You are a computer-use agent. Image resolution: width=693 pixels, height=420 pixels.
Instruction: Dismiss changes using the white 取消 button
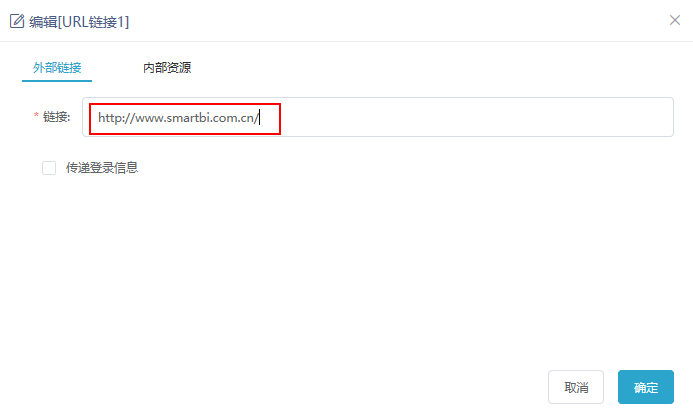[576, 387]
